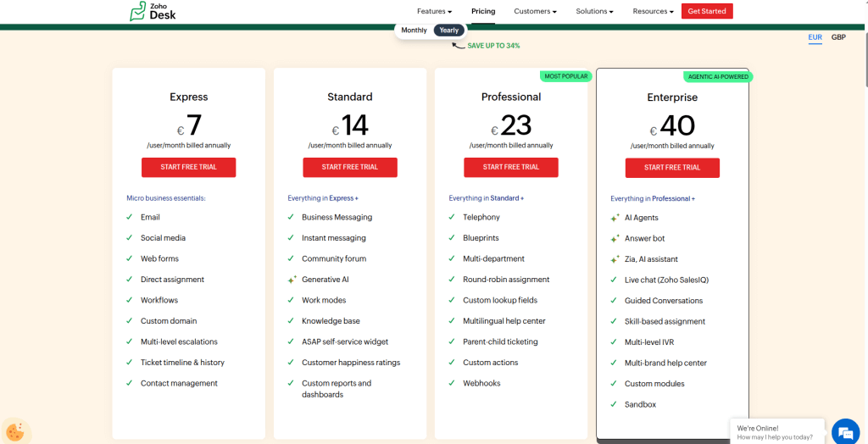Click the Workflows feature
Screen dimensions: 868x444
click(x=159, y=300)
